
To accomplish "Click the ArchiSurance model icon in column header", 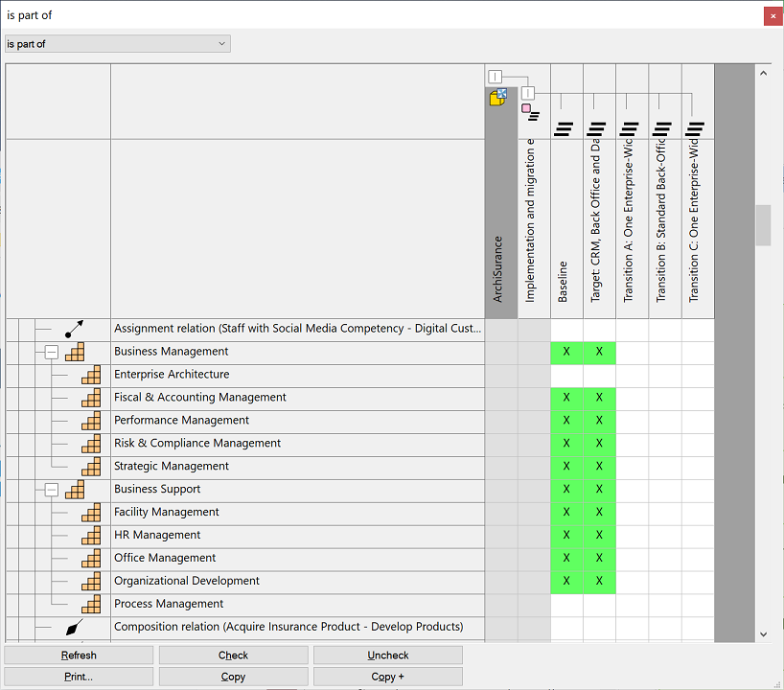I will [497, 96].
